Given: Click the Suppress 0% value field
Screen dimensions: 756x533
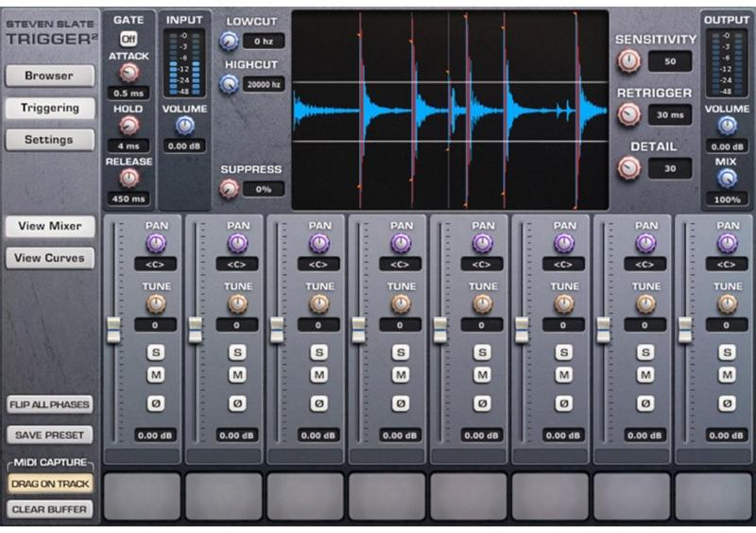Looking at the screenshot, I should 264,189.
